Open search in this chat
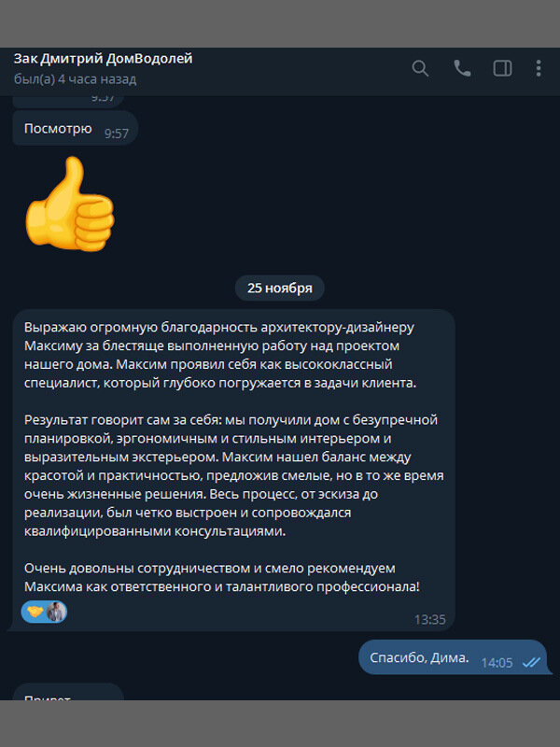Image resolution: width=560 pixels, height=747 pixels. coord(420,68)
